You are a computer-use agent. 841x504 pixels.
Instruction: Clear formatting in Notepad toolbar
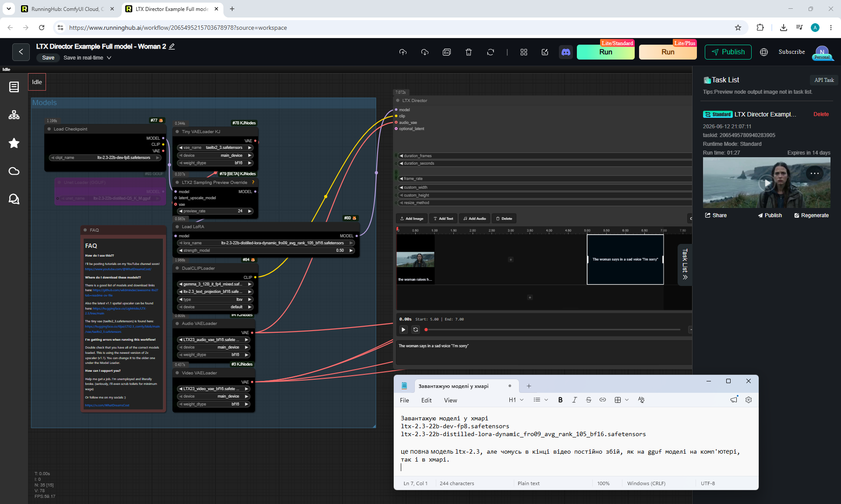pyautogui.click(x=641, y=400)
